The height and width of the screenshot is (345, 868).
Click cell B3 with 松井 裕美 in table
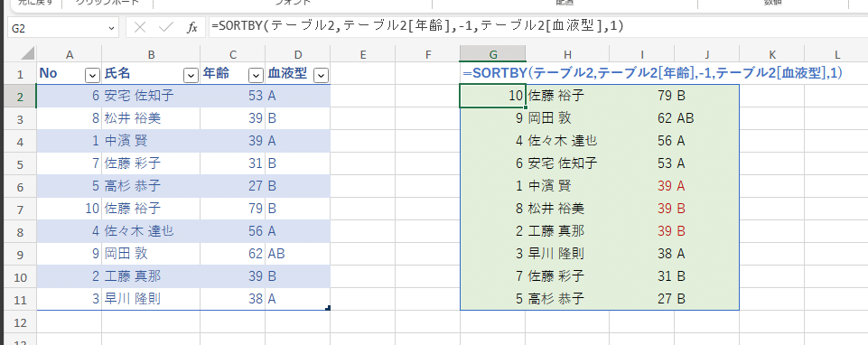pos(151,118)
